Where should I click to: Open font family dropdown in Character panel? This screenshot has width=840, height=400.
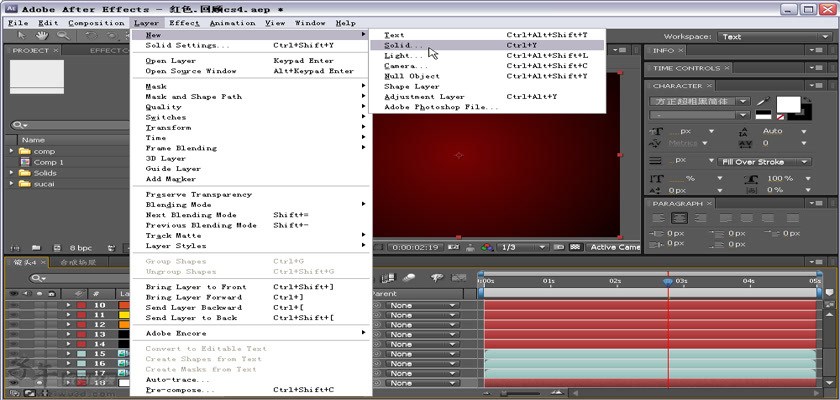pos(743,101)
